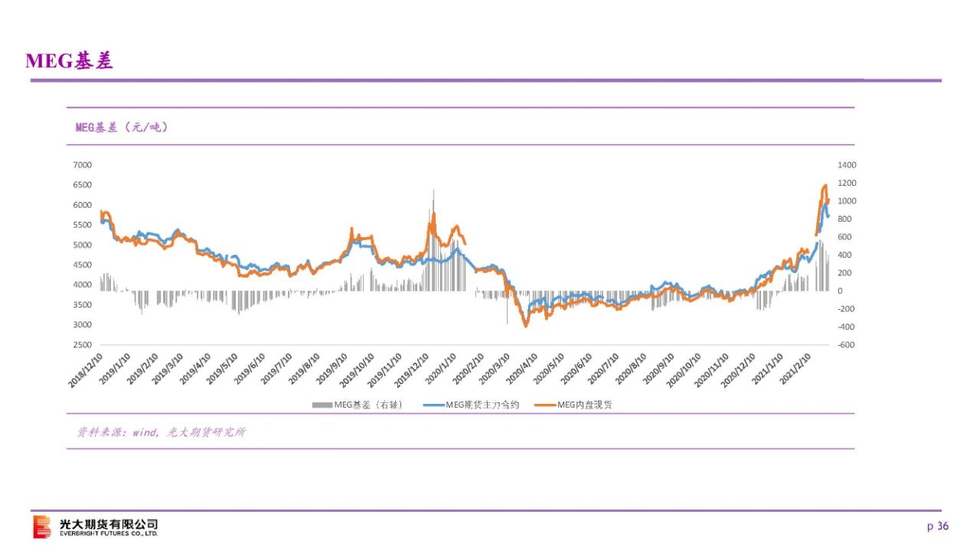The height and width of the screenshot is (550, 980).
Task: Select left axis value 2500
Action: [83, 346]
